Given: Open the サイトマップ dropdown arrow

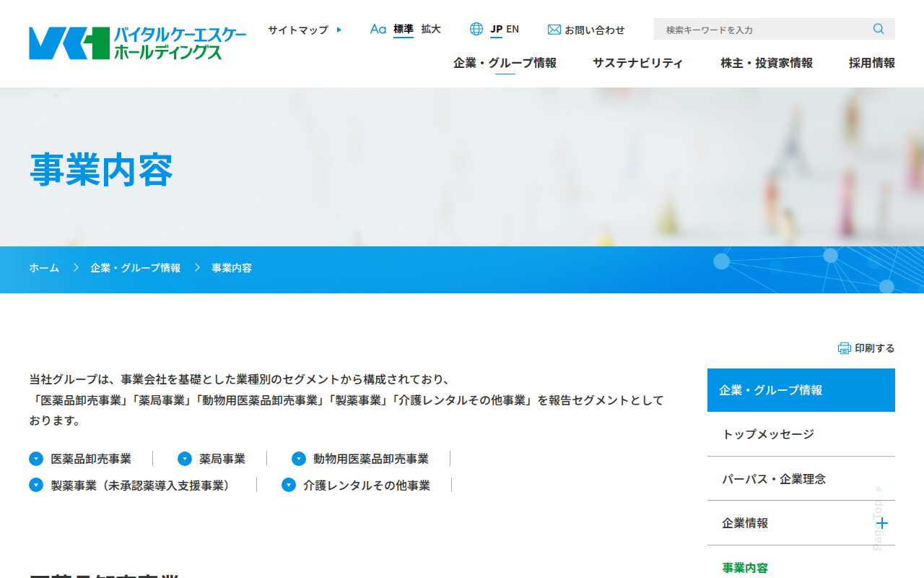Looking at the screenshot, I should coord(339,30).
